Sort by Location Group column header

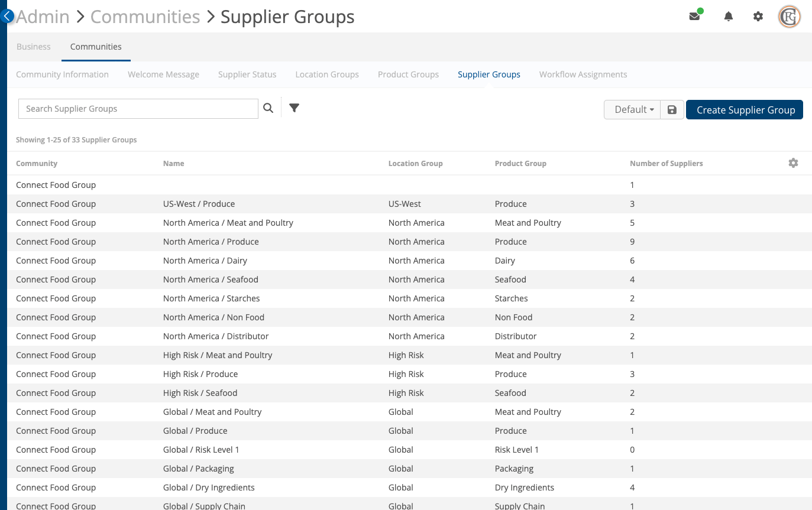click(x=415, y=164)
